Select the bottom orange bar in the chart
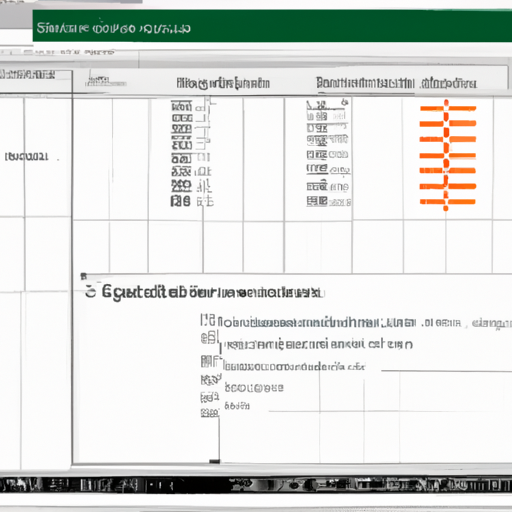 click(x=447, y=202)
